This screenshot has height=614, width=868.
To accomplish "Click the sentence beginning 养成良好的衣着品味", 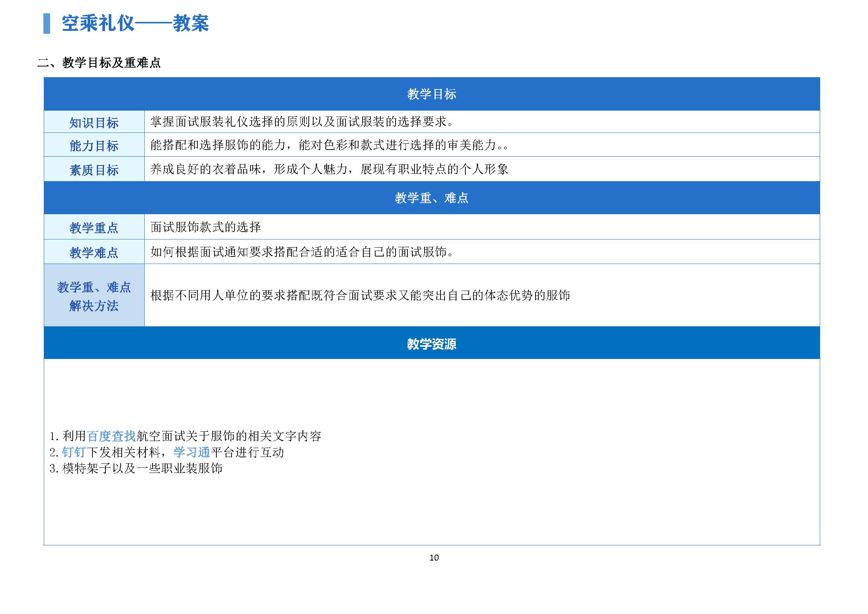I will tap(329, 169).
